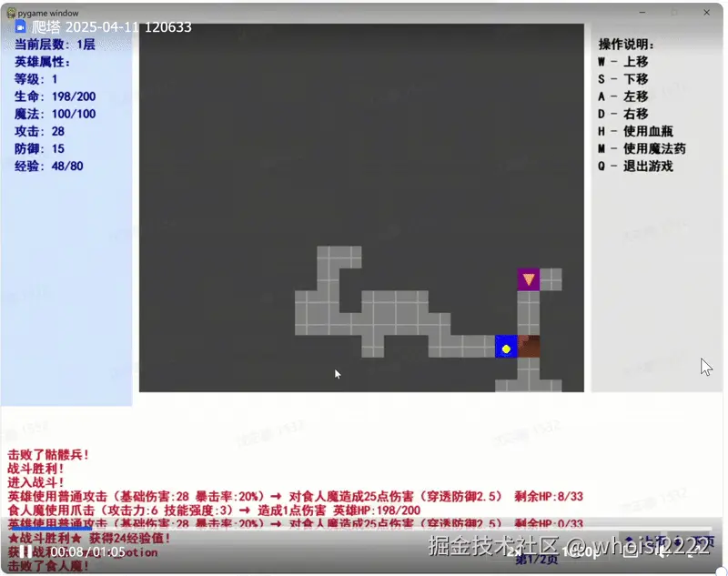The width and height of the screenshot is (728, 576).
Task: Click the purple staircase tile with orange triangle
Action: click(530, 279)
